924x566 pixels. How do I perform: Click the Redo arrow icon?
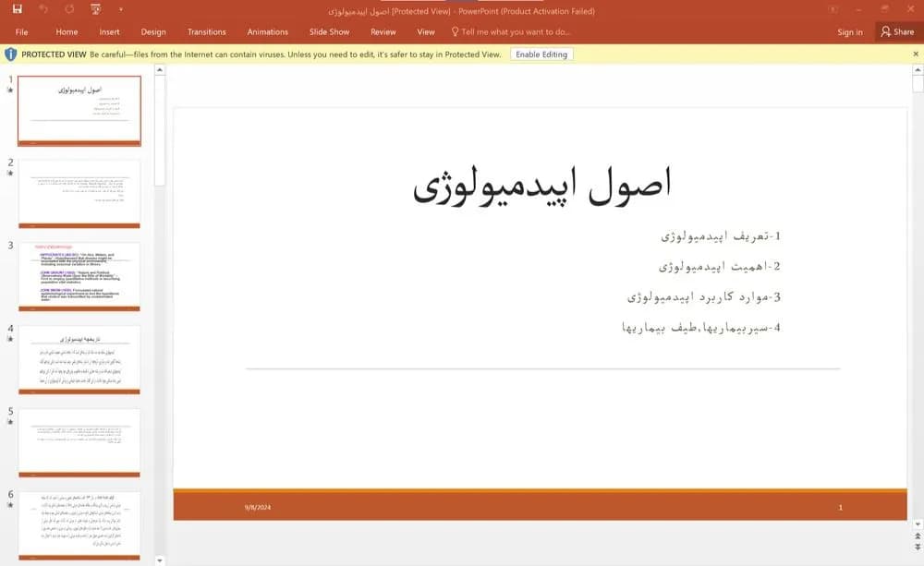69,9
